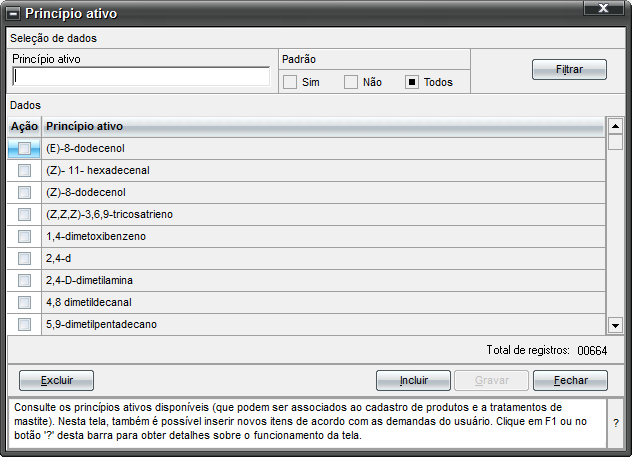
Task: Select the (Z,Z,Z)-3,6,9-tricosatrieno row text
Action: 109,214
